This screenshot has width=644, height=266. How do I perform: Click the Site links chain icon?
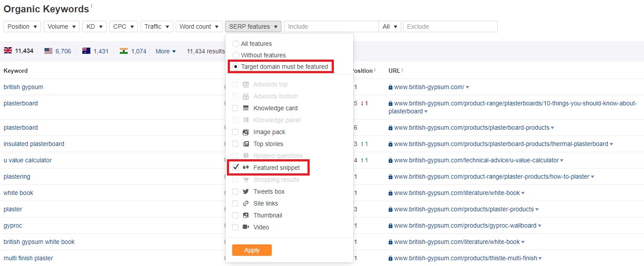(x=245, y=203)
